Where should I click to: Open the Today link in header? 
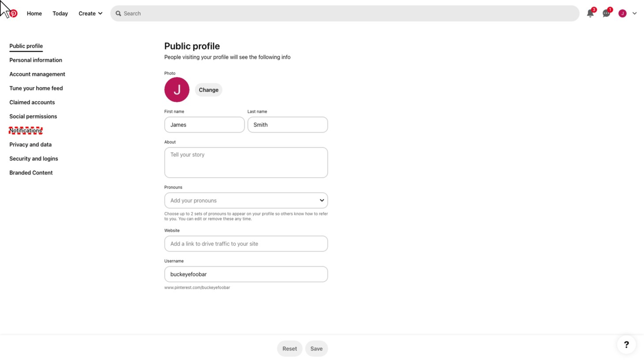60,14
